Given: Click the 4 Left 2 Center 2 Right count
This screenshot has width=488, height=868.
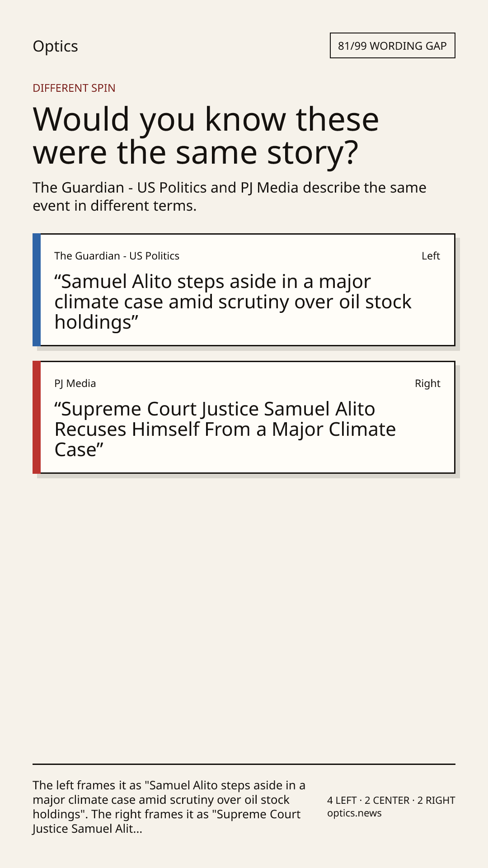Looking at the screenshot, I should [391, 800].
